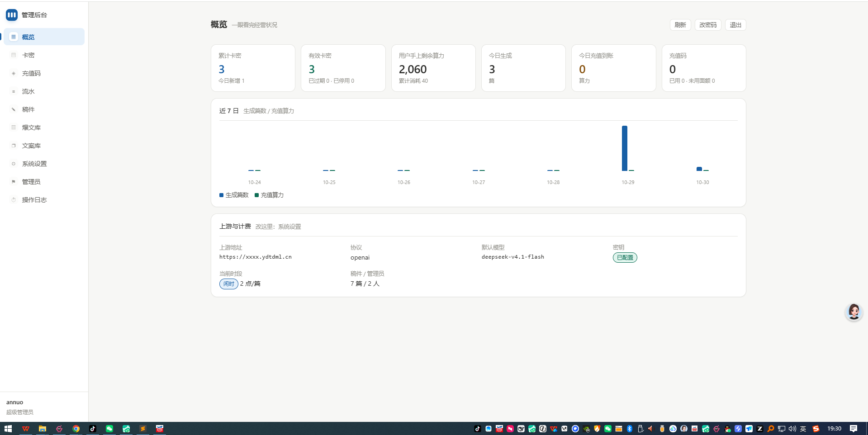Image resolution: width=868 pixels, height=435 pixels.
Task: Click the 充值算力 legend swatch
Action: (257, 195)
